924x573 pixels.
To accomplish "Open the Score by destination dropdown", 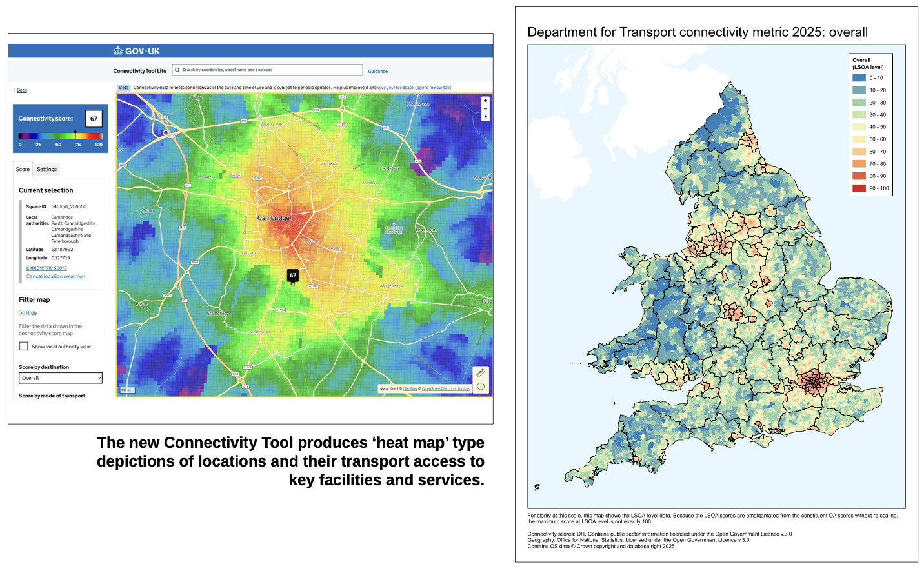I will point(61,378).
